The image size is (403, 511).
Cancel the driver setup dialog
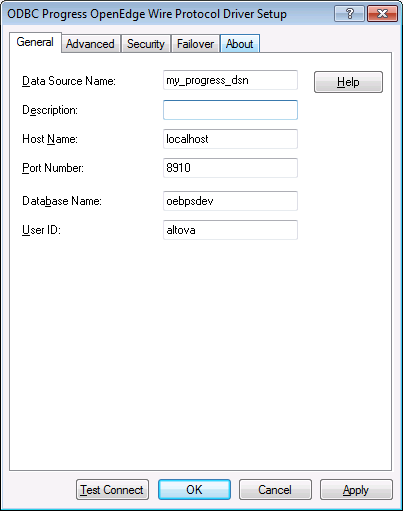[275, 490]
